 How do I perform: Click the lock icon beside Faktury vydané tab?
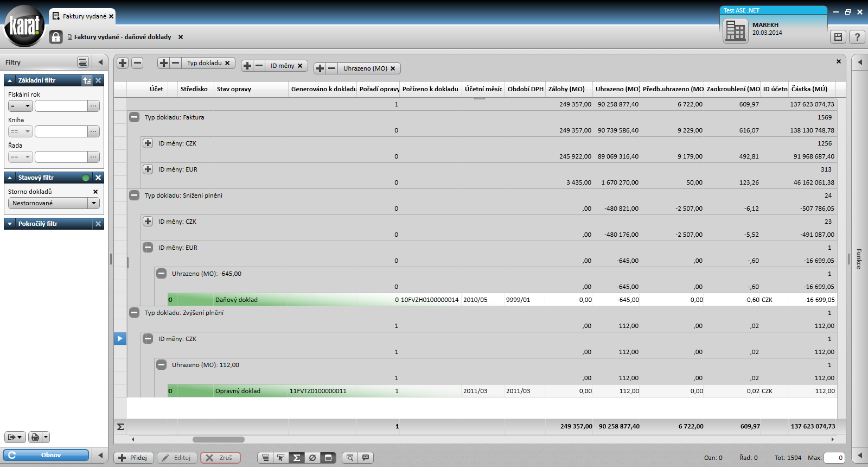[56, 37]
